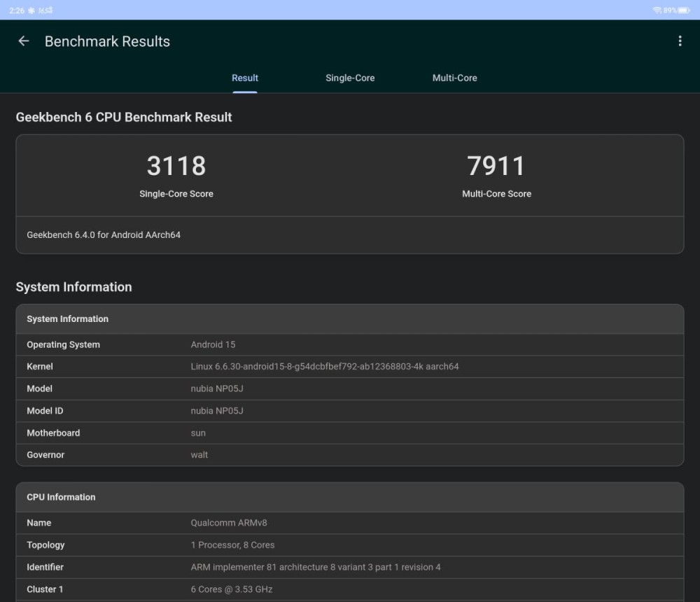Go back using the arrow beside Benchmark Results
The width and height of the screenshot is (700, 602).
click(x=24, y=41)
